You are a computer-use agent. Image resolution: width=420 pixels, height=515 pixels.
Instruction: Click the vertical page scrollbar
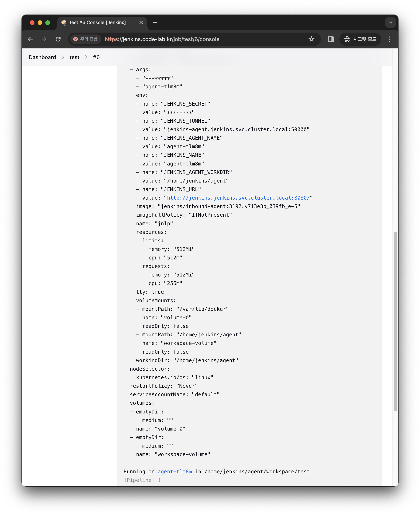click(395, 321)
